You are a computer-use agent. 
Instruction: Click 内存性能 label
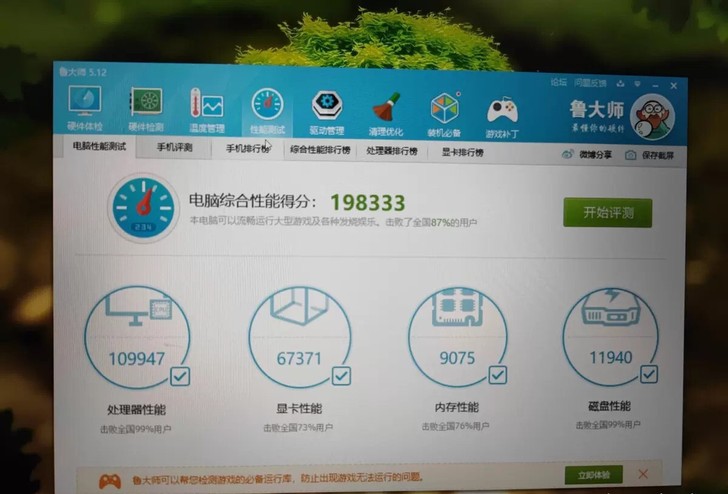click(456, 407)
